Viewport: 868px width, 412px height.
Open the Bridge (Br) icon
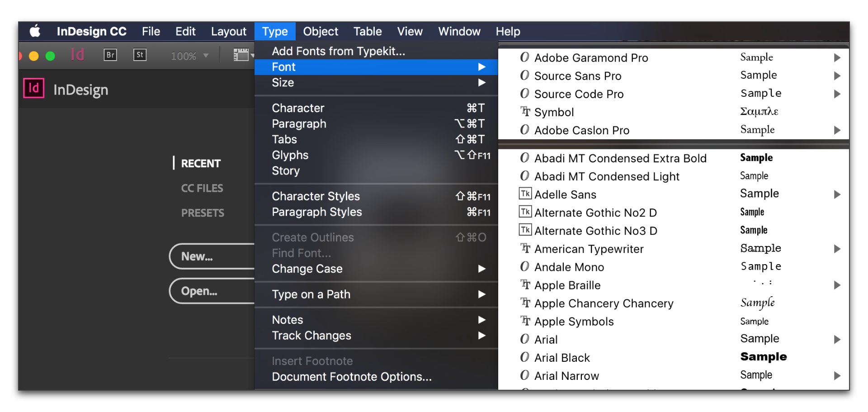(110, 55)
